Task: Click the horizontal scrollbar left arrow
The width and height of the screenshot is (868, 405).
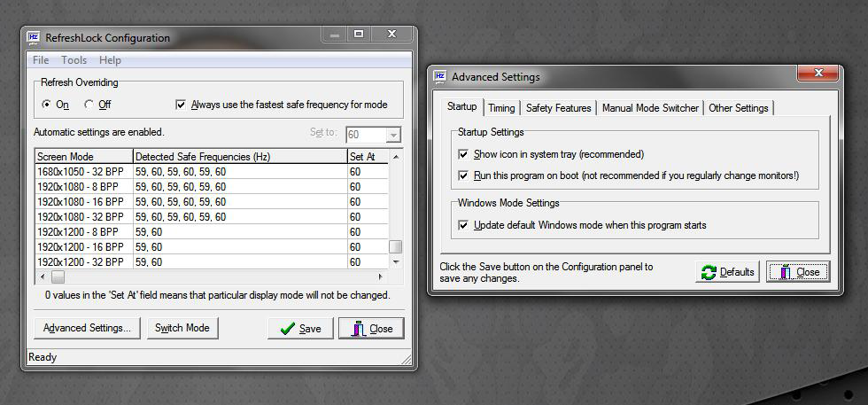Action: coord(43,276)
